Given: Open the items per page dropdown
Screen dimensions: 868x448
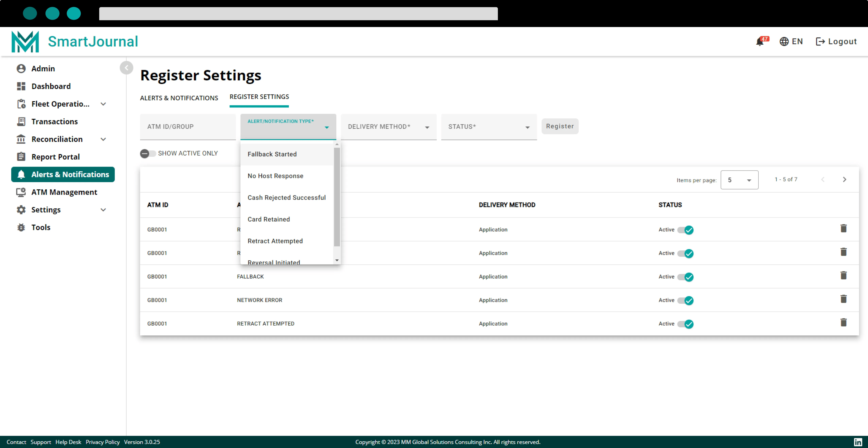Looking at the screenshot, I should click(739, 180).
